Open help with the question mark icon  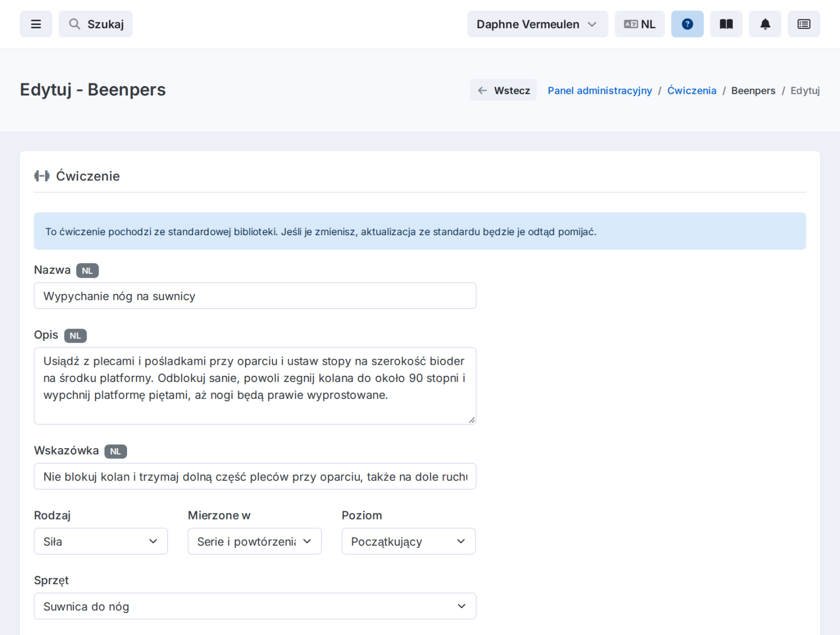tap(687, 24)
